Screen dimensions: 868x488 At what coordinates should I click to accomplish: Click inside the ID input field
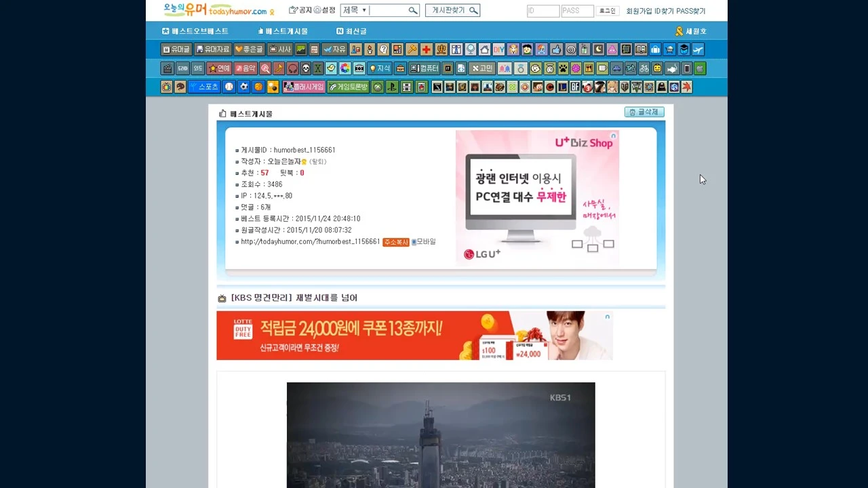542,10
